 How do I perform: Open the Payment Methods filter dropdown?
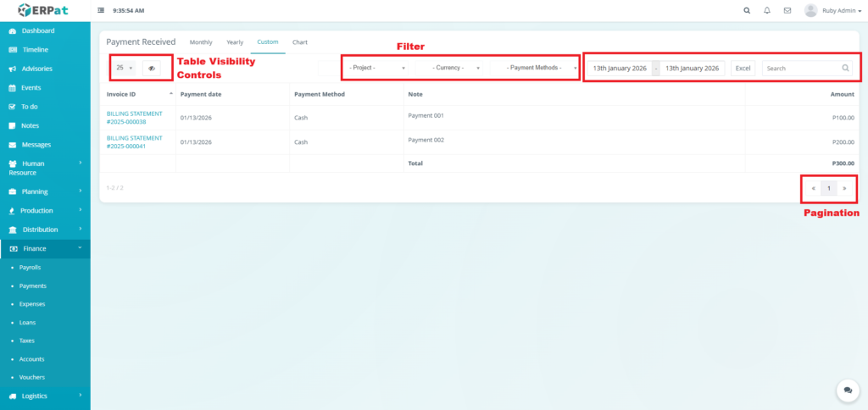point(537,68)
